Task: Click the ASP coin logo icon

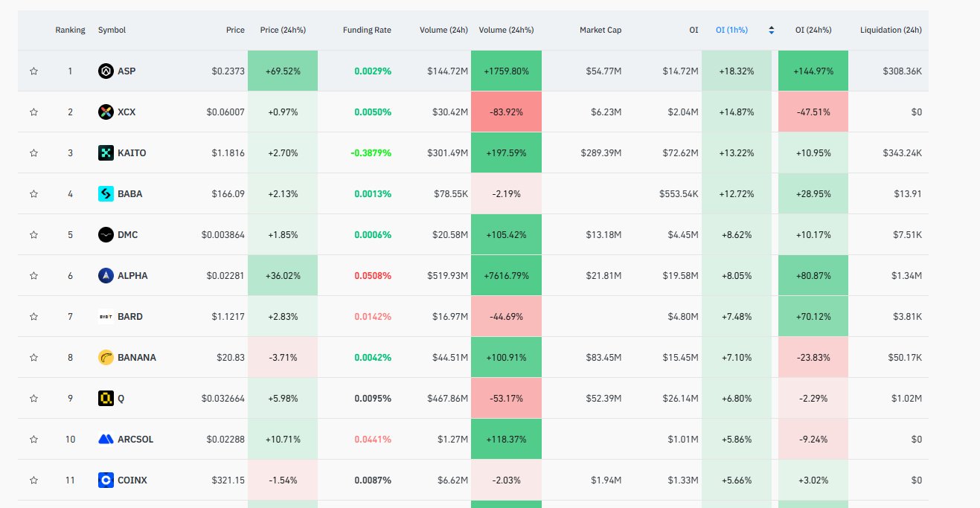Action: click(106, 71)
